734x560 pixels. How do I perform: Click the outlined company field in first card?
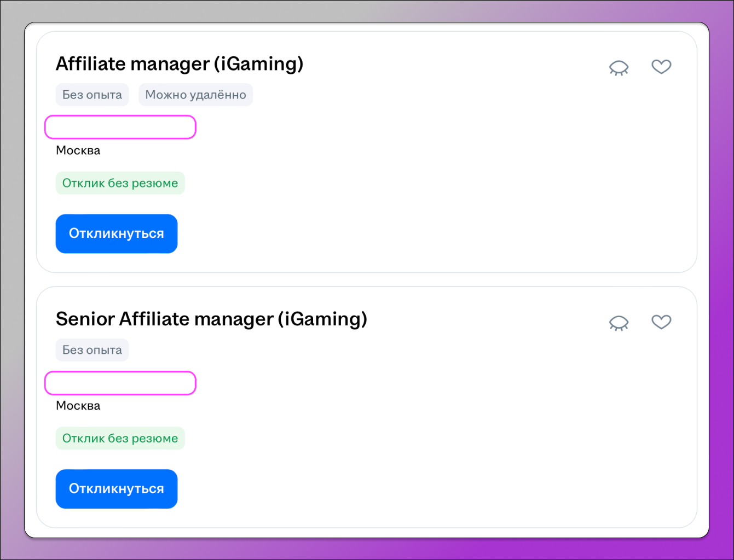[120, 127]
